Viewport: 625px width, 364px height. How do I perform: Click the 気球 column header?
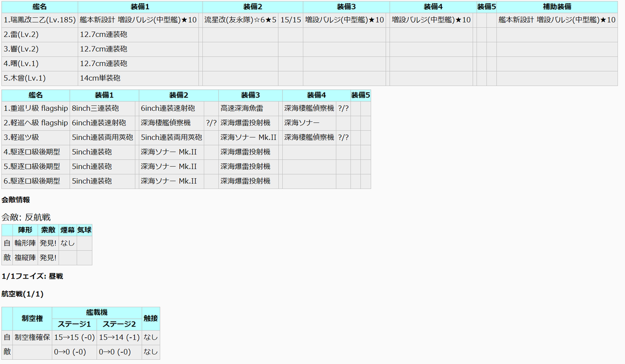[84, 230]
